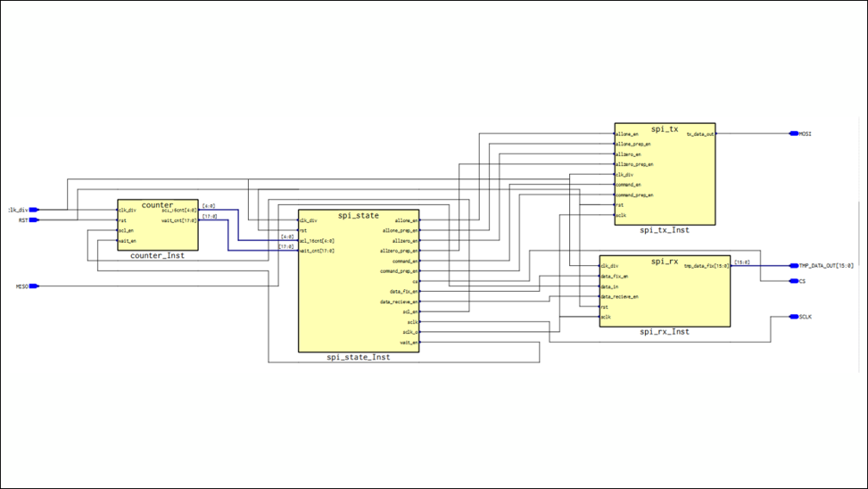Select the counter_Inst instance label

(x=157, y=256)
